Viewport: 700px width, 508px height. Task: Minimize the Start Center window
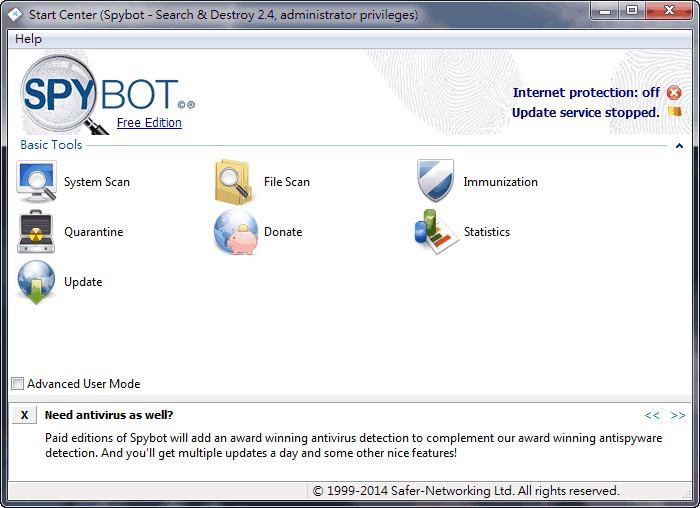pos(605,11)
